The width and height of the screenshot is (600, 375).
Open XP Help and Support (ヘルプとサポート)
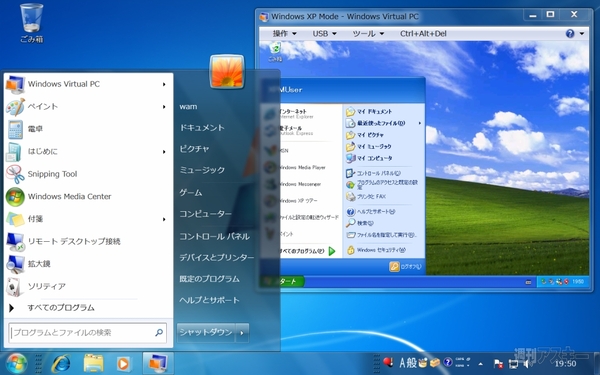point(370,212)
